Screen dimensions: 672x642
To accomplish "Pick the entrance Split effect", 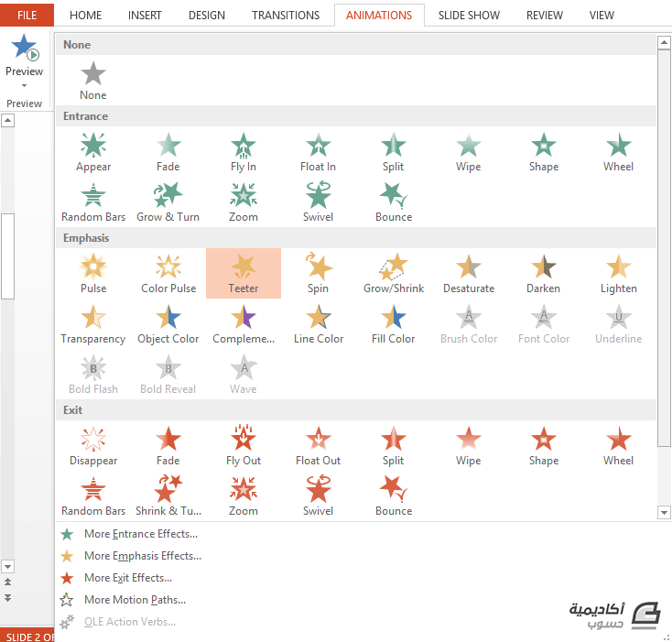I will (393, 152).
